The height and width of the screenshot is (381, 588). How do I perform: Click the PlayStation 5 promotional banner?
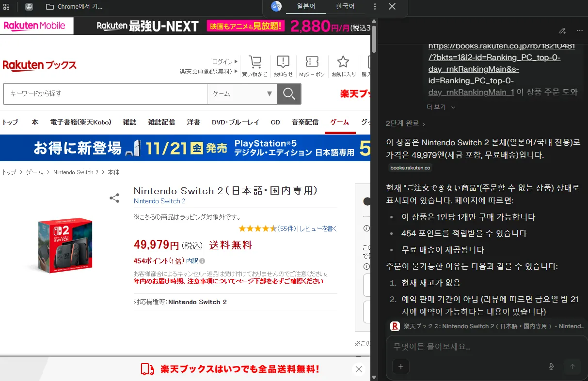click(185, 148)
